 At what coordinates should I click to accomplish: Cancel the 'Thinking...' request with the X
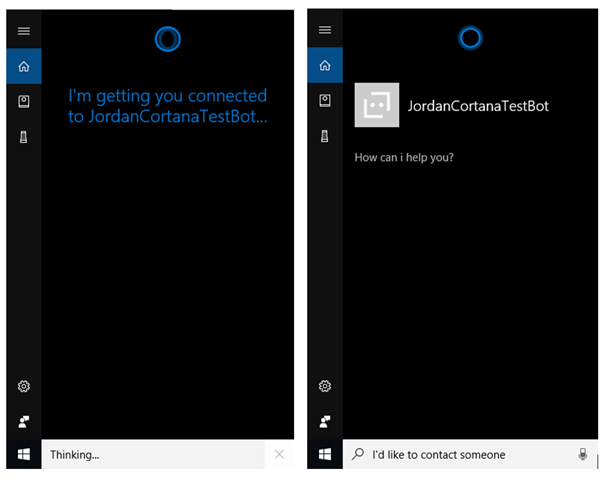(x=279, y=455)
